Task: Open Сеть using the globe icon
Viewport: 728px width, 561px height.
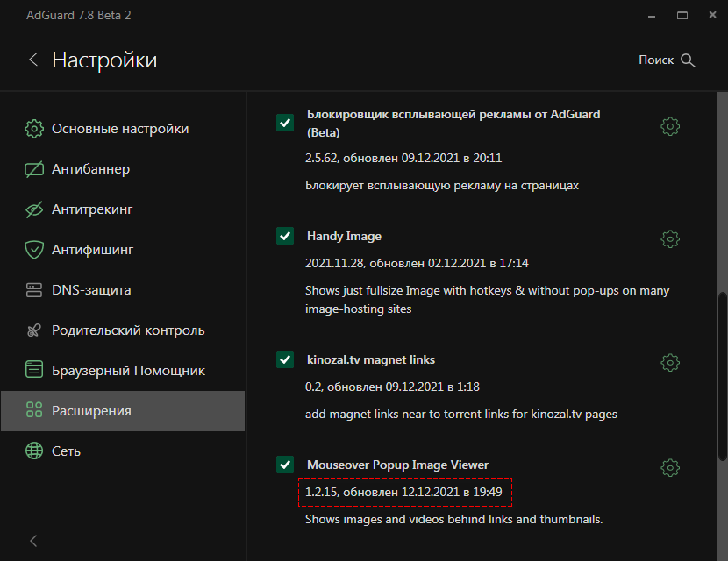Action: (33, 451)
